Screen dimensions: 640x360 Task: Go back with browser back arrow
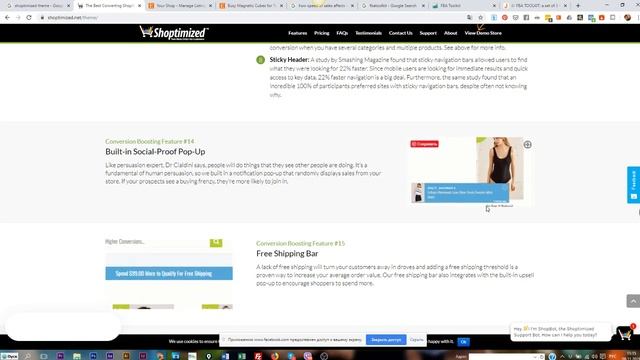[7, 18]
